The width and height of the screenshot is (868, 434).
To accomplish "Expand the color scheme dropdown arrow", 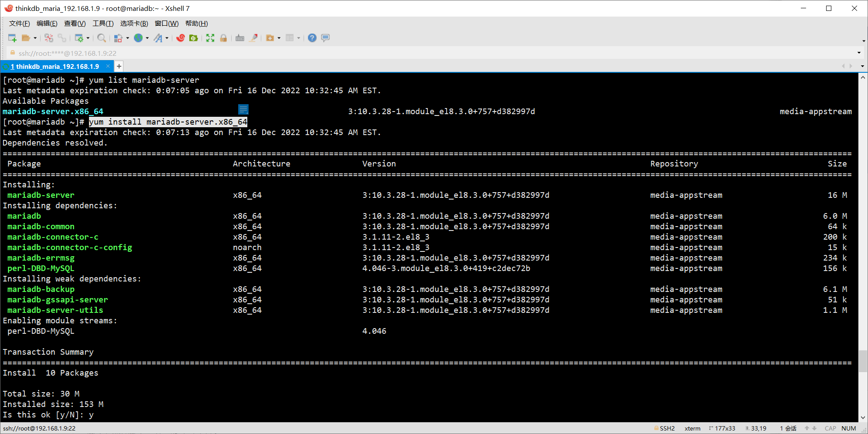I will coord(127,38).
